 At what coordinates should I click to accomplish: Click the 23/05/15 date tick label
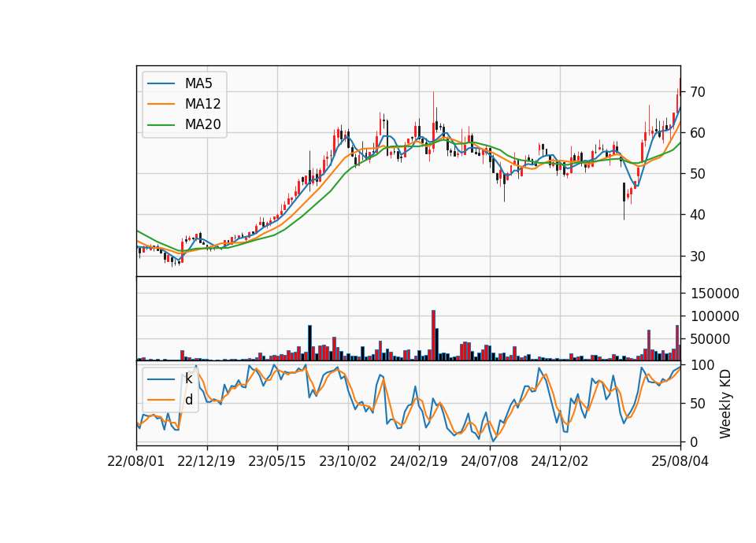(276, 461)
